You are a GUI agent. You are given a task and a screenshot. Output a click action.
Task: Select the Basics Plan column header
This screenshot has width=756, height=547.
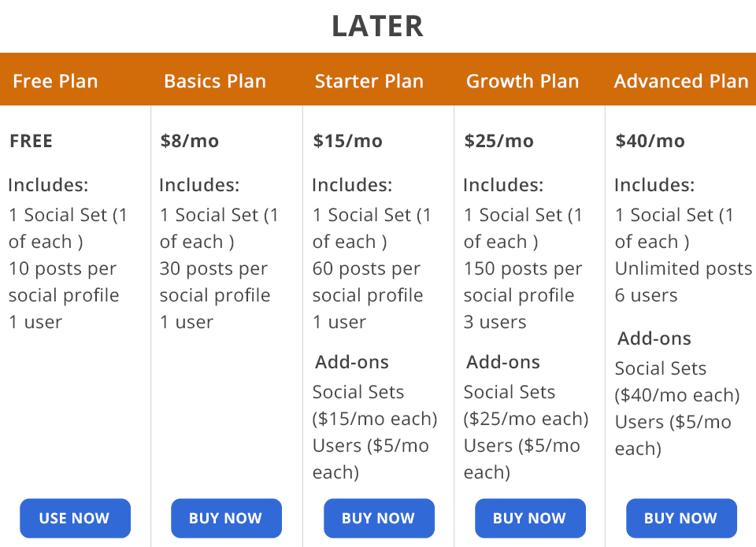[x=215, y=81]
